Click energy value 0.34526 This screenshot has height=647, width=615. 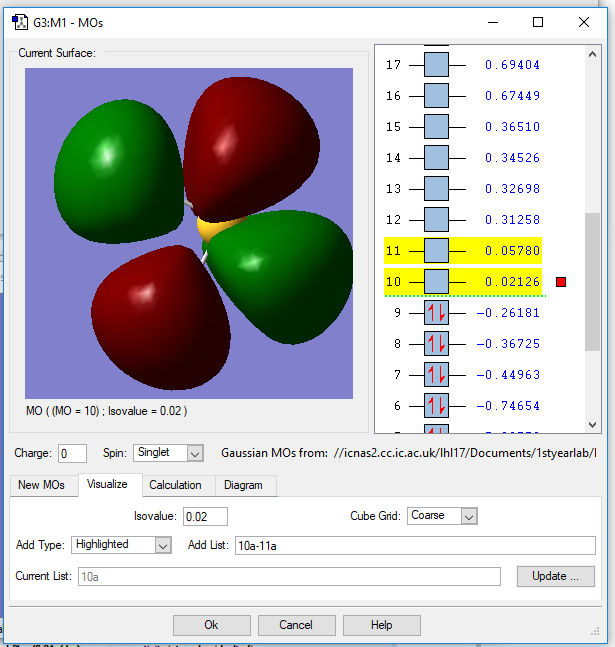tap(512, 158)
